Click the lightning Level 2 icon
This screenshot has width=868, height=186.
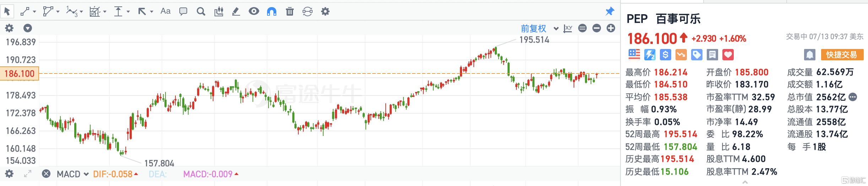(650, 55)
